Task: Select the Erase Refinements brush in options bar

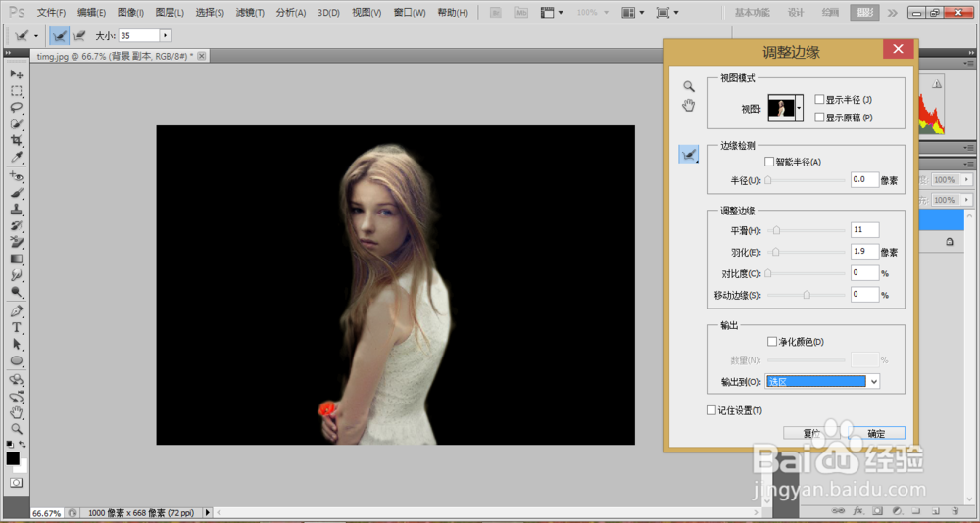Action: pos(77,35)
